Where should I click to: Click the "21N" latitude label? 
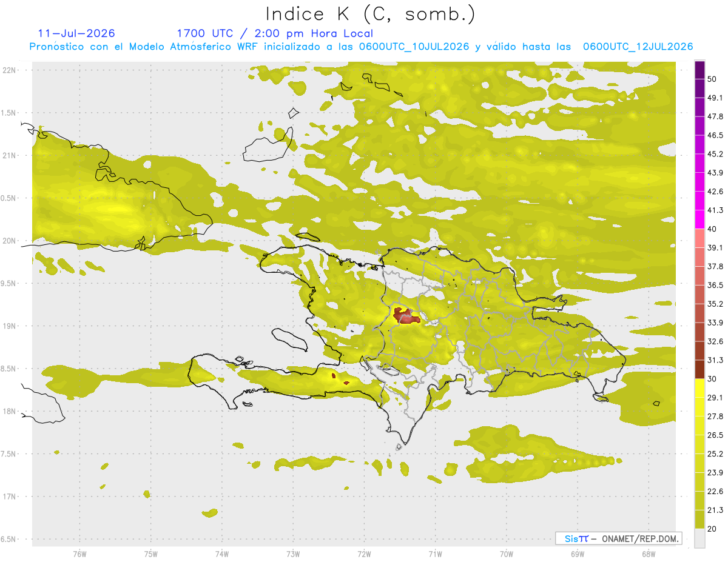[x=10, y=155]
